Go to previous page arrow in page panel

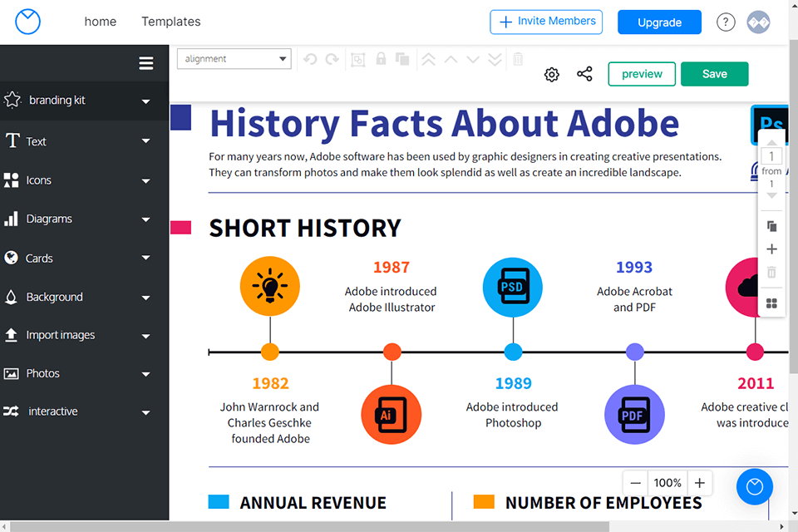pos(771,142)
